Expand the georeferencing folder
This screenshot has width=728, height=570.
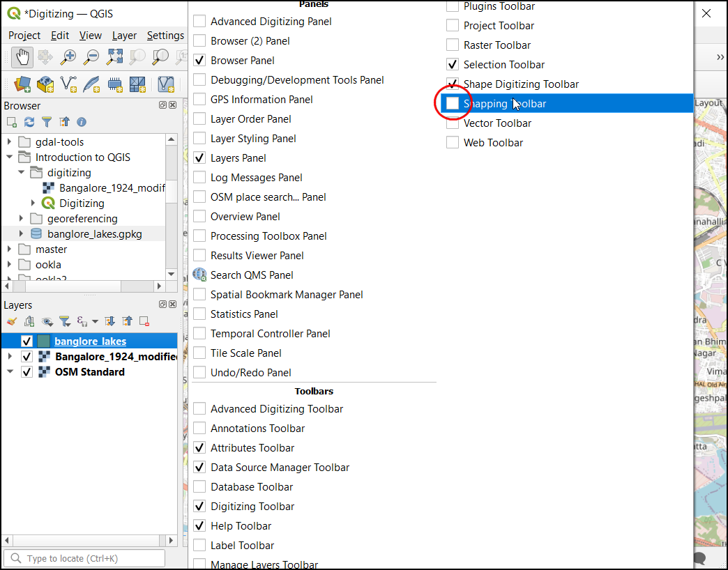[22, 218]
